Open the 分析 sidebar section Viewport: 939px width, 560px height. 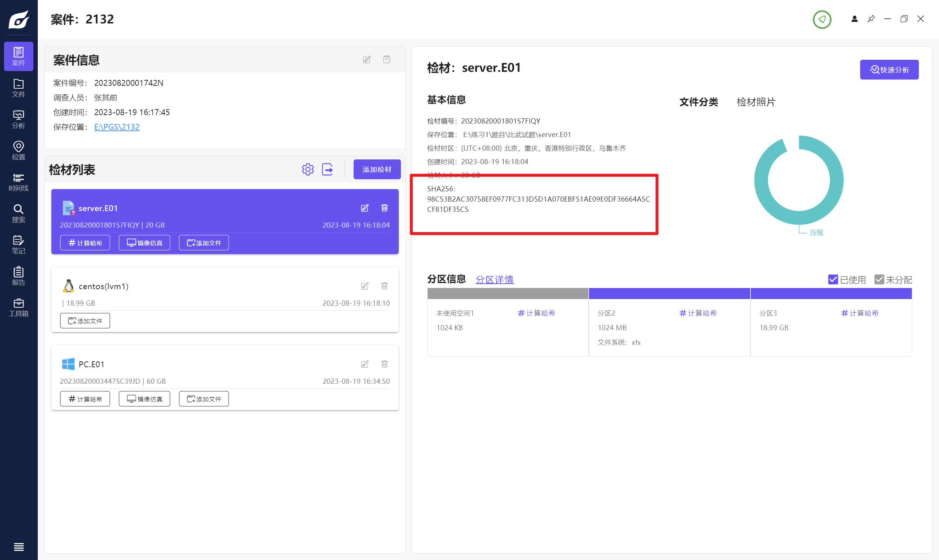[18, 119]
